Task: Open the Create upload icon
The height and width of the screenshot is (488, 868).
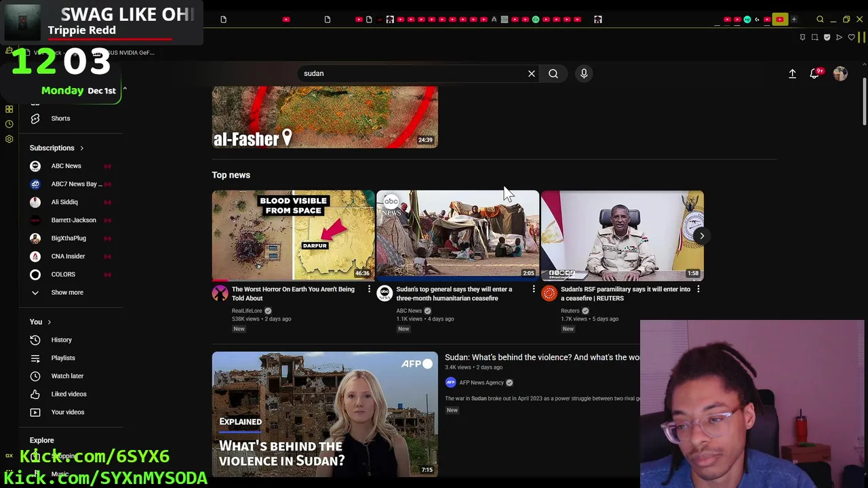Action: tap(792, 74)
